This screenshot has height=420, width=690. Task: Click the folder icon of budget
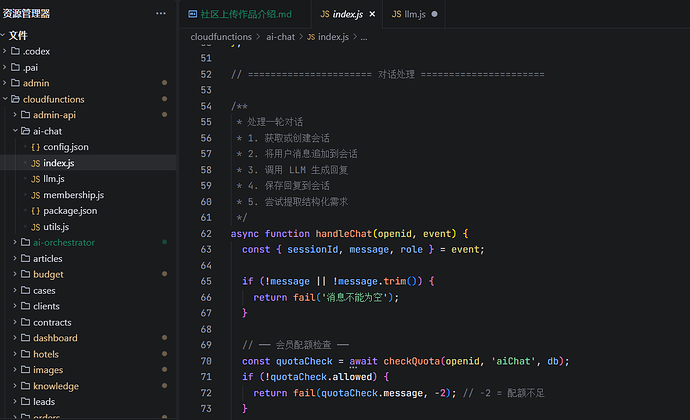(x=26, y=274)
